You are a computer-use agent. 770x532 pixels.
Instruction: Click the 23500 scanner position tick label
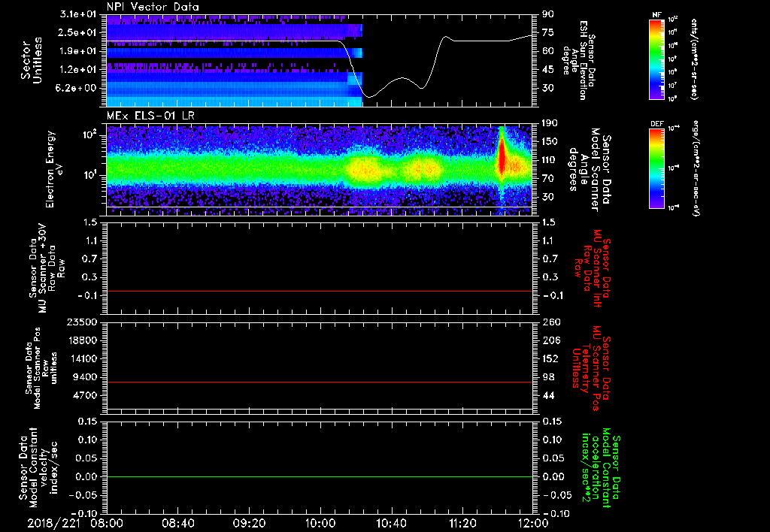82,322
